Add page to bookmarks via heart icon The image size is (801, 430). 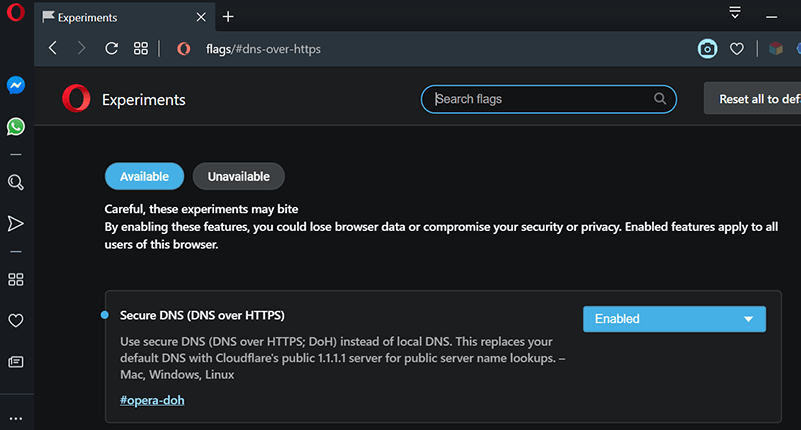click(x=737, y=49)
